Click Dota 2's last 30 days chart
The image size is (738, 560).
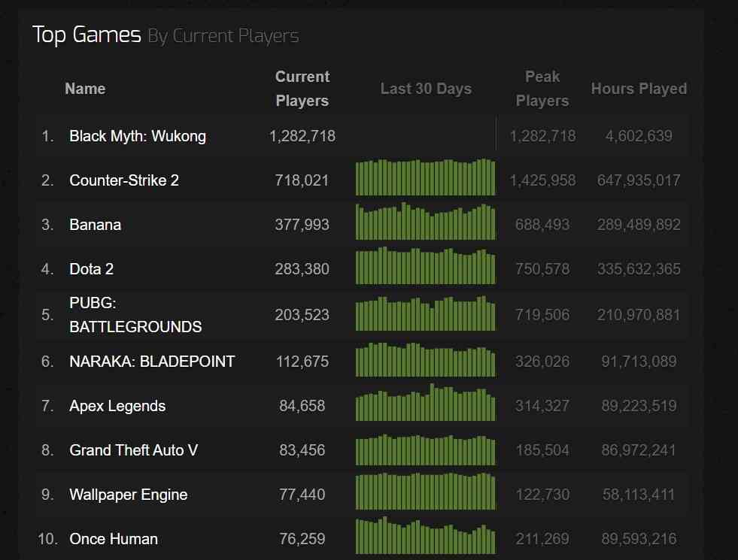coord(425,266)
